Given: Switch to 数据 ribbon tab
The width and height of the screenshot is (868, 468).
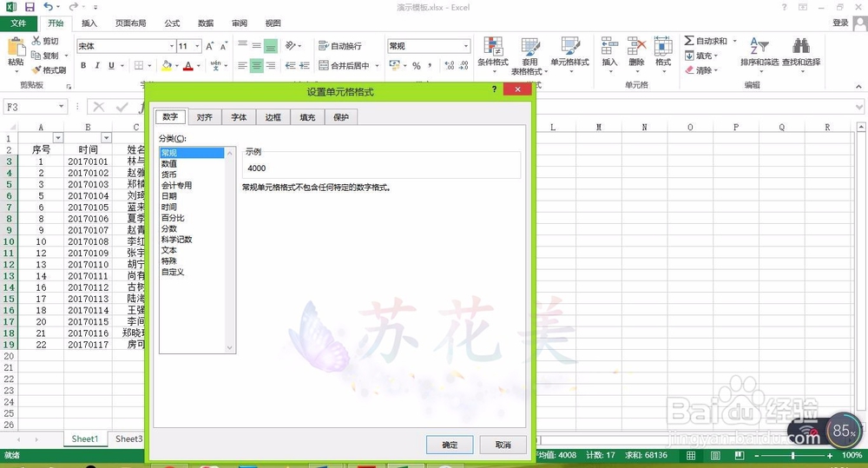Looking at the screenshot, I should [x=206, y=23].
